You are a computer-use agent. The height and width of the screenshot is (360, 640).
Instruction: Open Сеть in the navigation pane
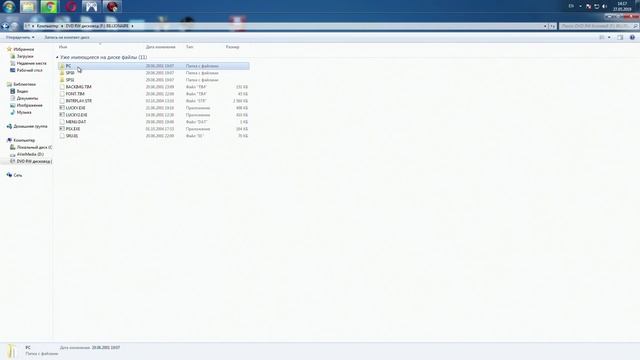[18, 175]
